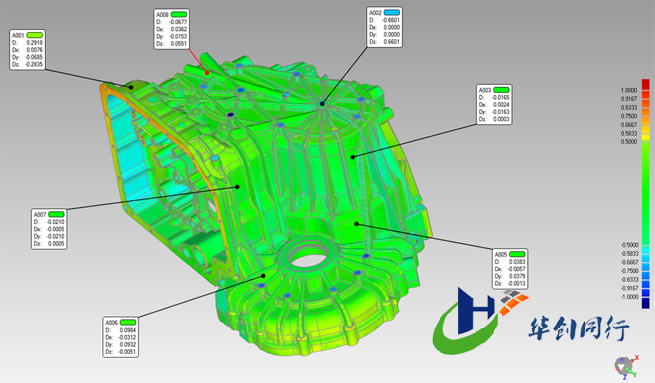The image size is (655, 383).
Task: Select the A007 annotation label
Action: (49, 229)
